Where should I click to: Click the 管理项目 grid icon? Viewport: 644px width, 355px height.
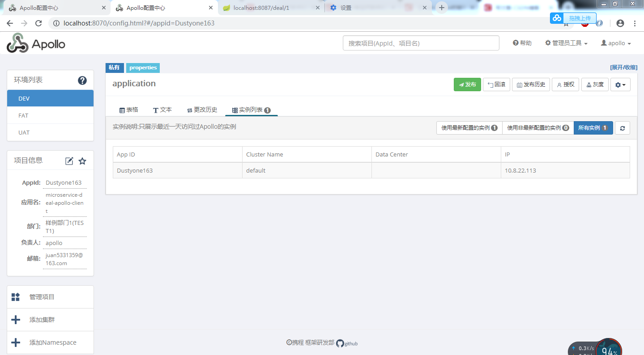(16, 297)
